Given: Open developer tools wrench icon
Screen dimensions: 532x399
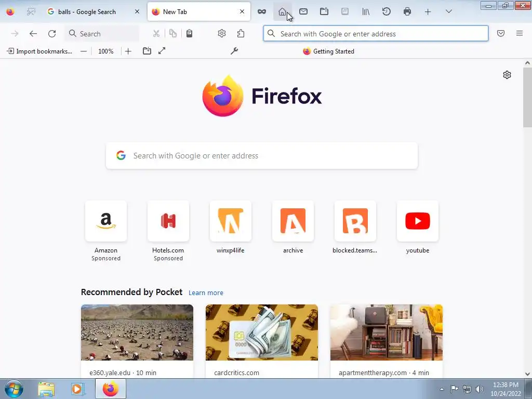Looking at the screenshot, I should tap(234, 51).
